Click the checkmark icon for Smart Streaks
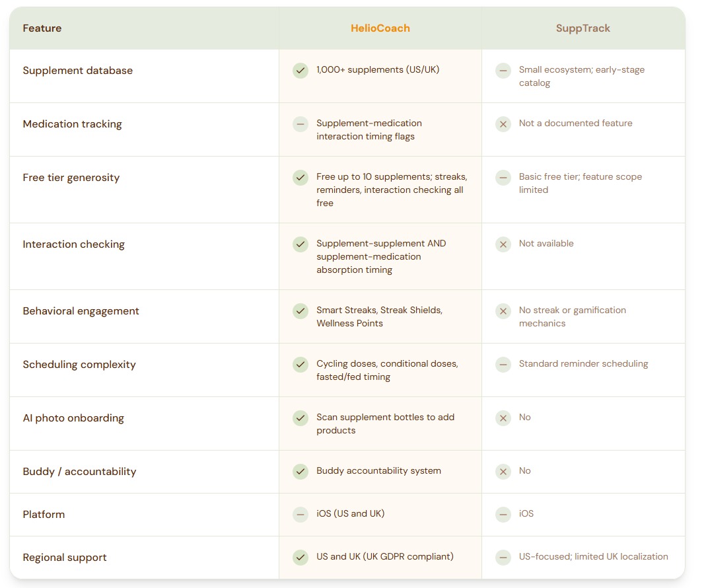708x588 pixels. click(x=301, y=311)
